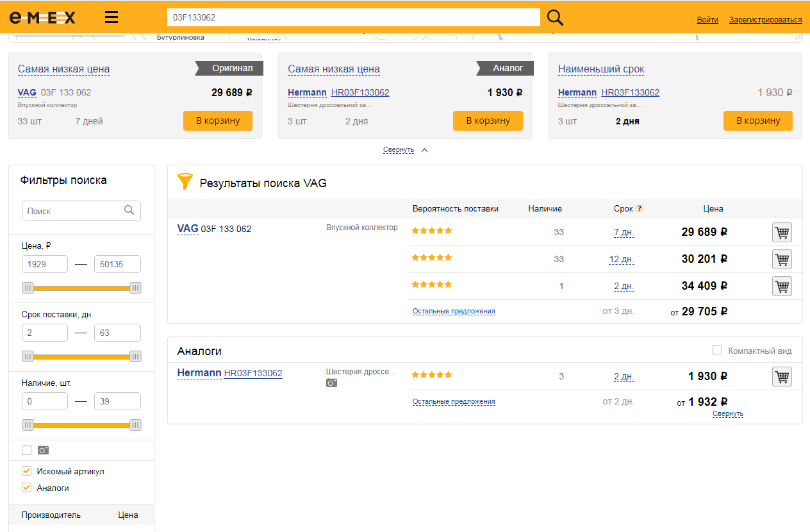Screen dimensions: 810x532
Task: Click right handle of Наличие slider
Action: point(135,425)
